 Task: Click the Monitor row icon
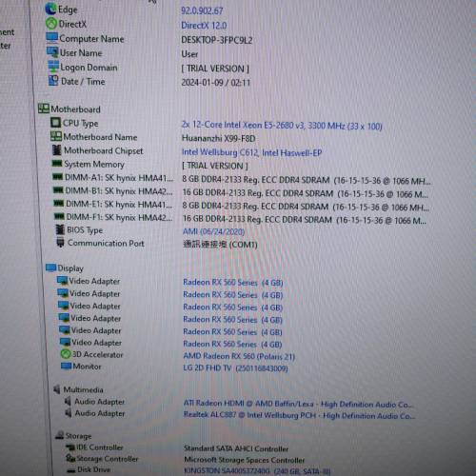[x=66, y=366]
